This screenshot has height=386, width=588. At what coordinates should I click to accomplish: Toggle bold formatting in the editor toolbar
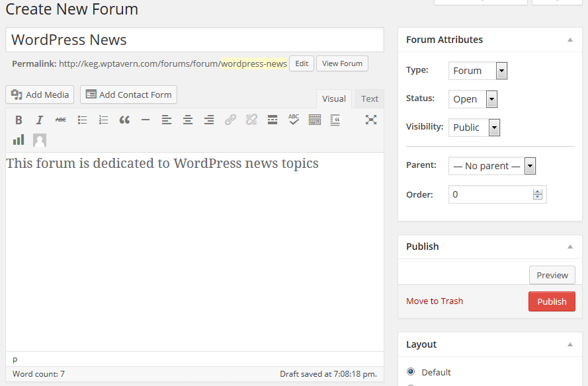(x=19, y=120)
